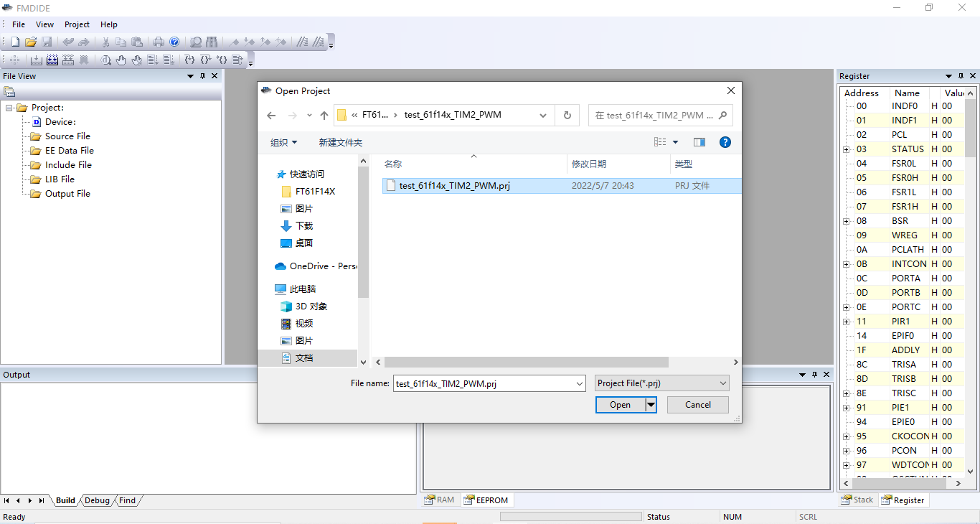Click the File name input field
The width and height of the screenshot is (980, 524).
[x=484, y=383]
